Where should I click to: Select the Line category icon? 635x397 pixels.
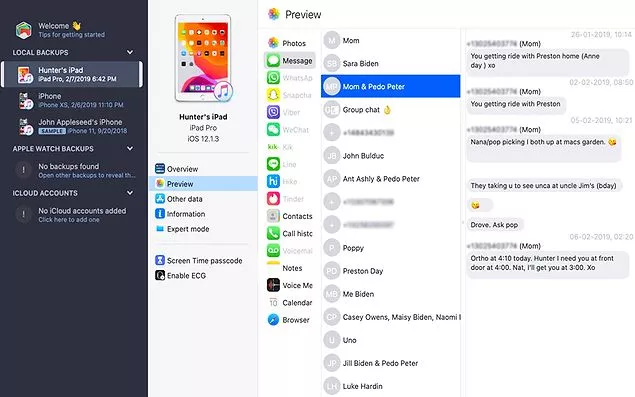click(x=273, y=164)
